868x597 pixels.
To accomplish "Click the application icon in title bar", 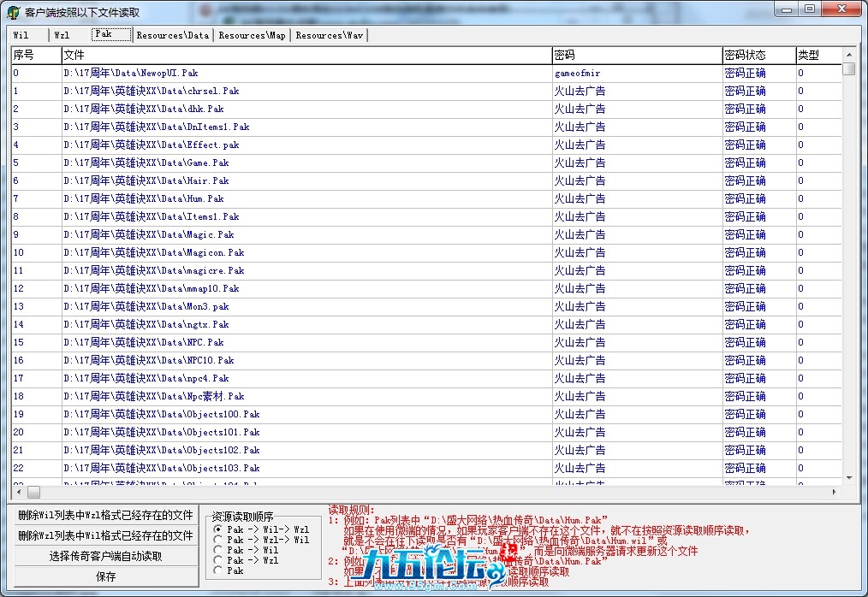I will [x=13, y=12].
